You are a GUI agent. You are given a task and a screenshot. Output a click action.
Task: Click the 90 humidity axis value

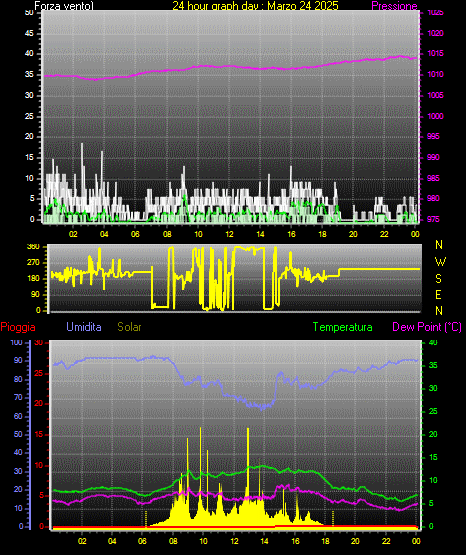click(x=18, y=360)
